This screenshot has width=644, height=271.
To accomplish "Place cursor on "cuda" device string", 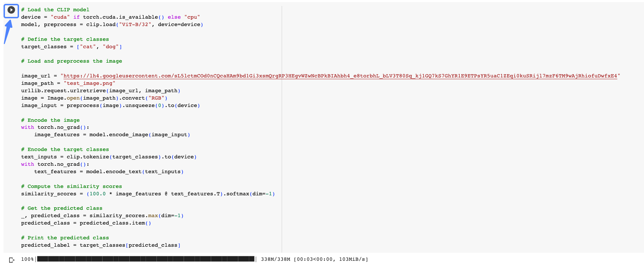I will pyautogui.click(x=60, y=17).
